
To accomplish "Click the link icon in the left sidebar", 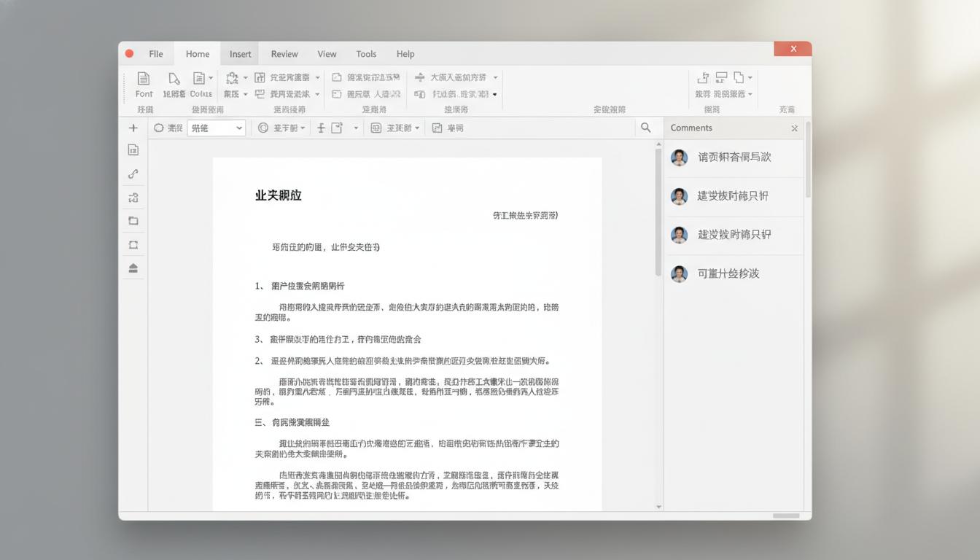I will [133, 174].
